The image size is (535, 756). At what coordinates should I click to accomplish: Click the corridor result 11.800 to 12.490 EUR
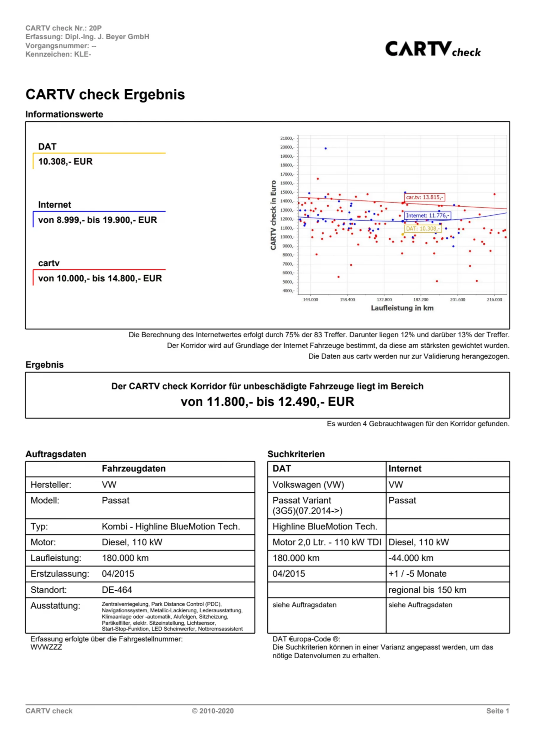(x=267, y=402)
